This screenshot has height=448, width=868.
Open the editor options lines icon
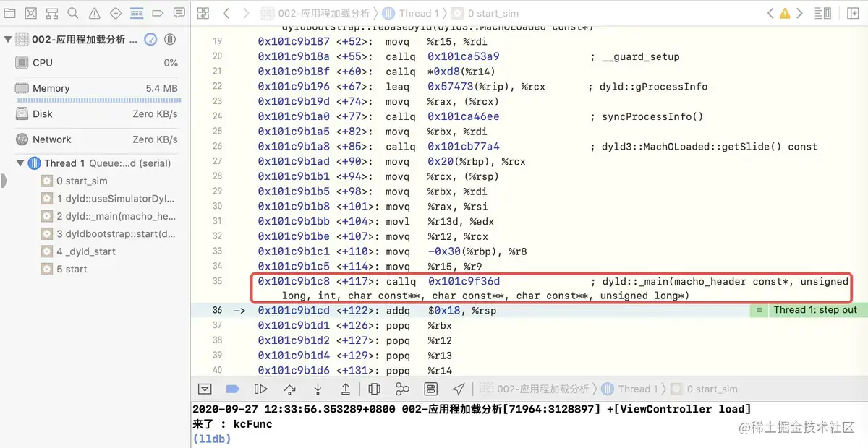tap(823, 13)
